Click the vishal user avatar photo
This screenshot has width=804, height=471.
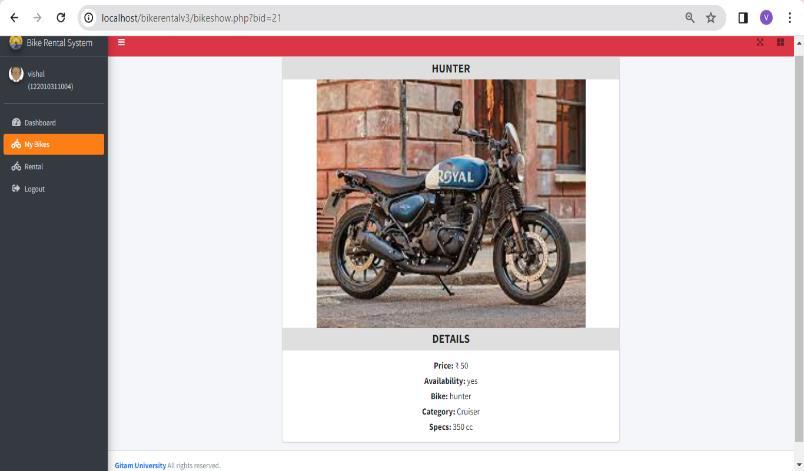pos(16,74)
